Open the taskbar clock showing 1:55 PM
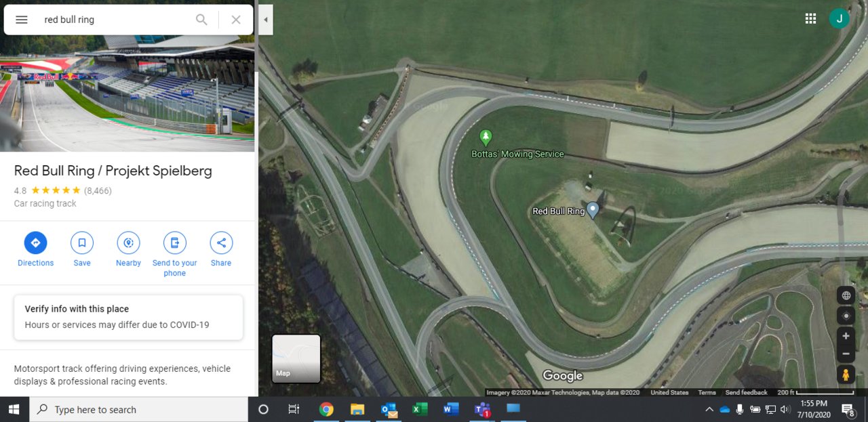The width and height of the screenshot is (868, 422). (814, 409)
